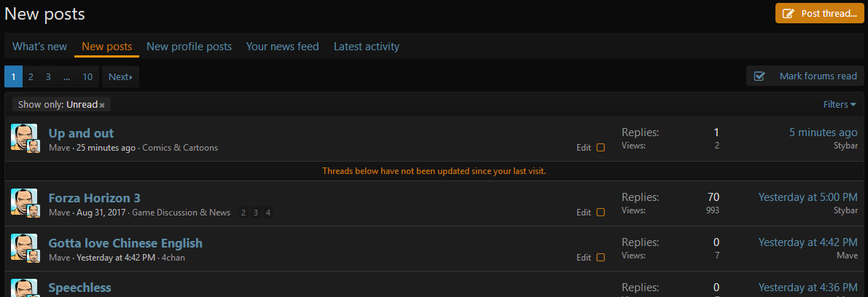Click the avatar beside Forza Horizon 3
The width and height of the screenshot is (868, 297).
[x=24, y=201]
